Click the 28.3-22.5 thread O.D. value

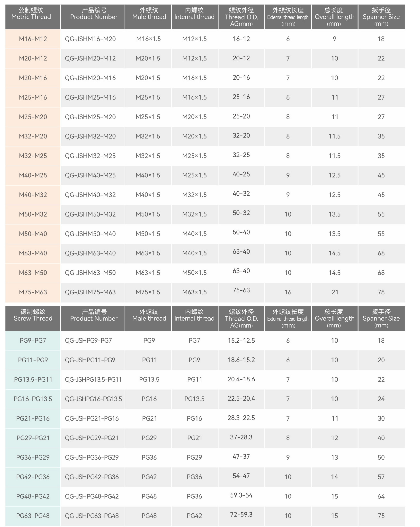point(241,418)
